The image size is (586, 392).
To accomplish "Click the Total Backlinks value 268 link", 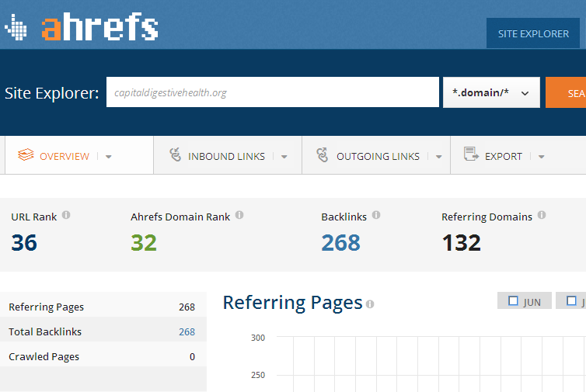I will (187, 331).
